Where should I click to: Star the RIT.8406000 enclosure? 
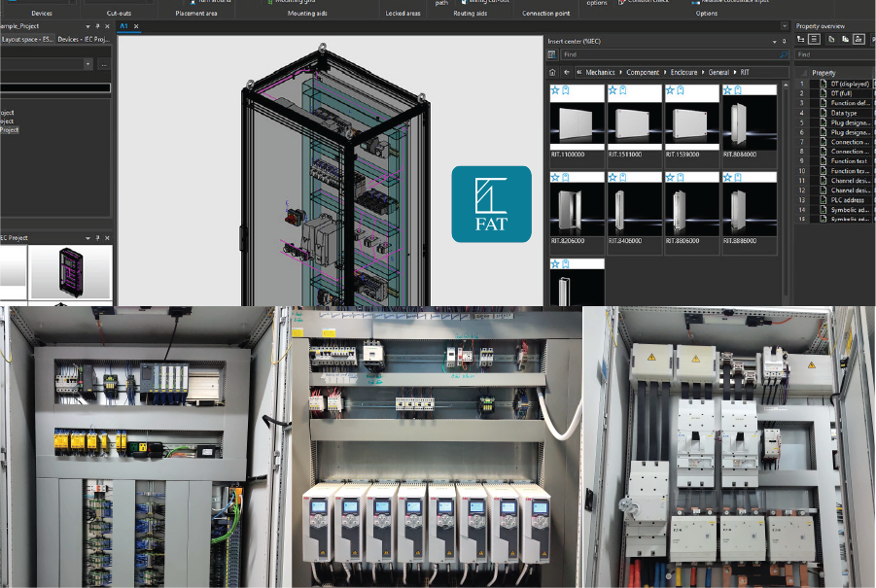pos(613,177)
